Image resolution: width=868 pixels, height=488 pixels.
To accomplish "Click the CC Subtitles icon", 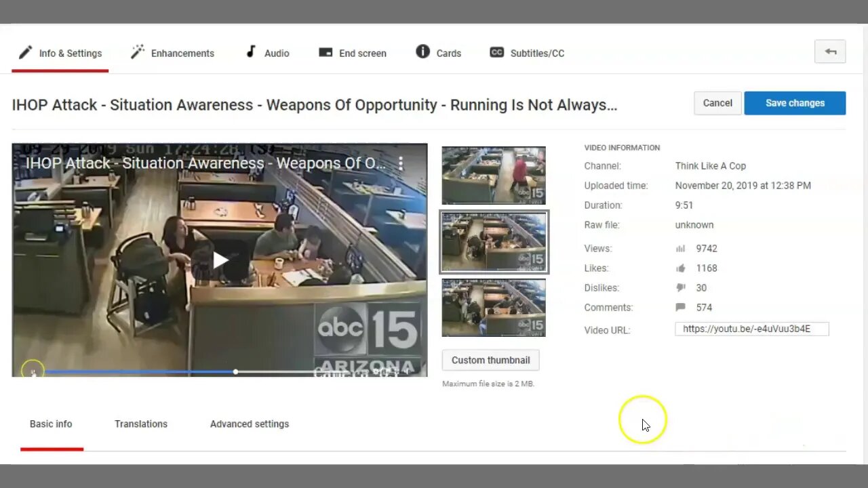I will pos(497,52).
